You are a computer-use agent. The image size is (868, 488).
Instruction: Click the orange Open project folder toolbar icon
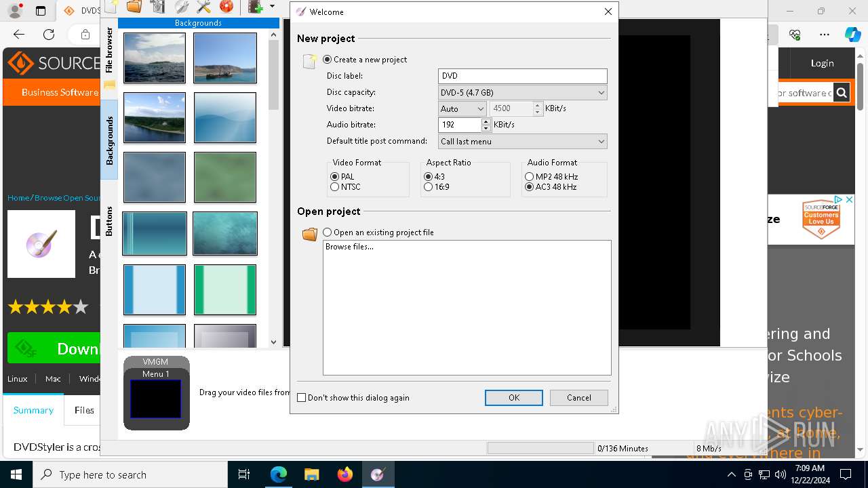[134, 7]
